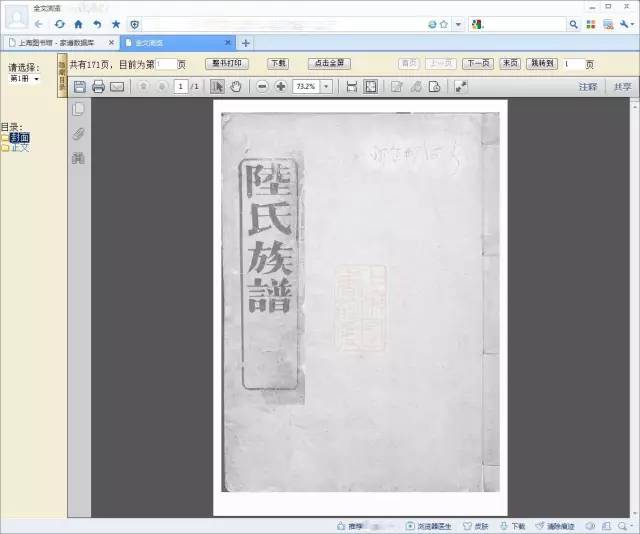Open the colorful apps grid icon
Screen dimensions: 640x534
[x=591, y=24]
